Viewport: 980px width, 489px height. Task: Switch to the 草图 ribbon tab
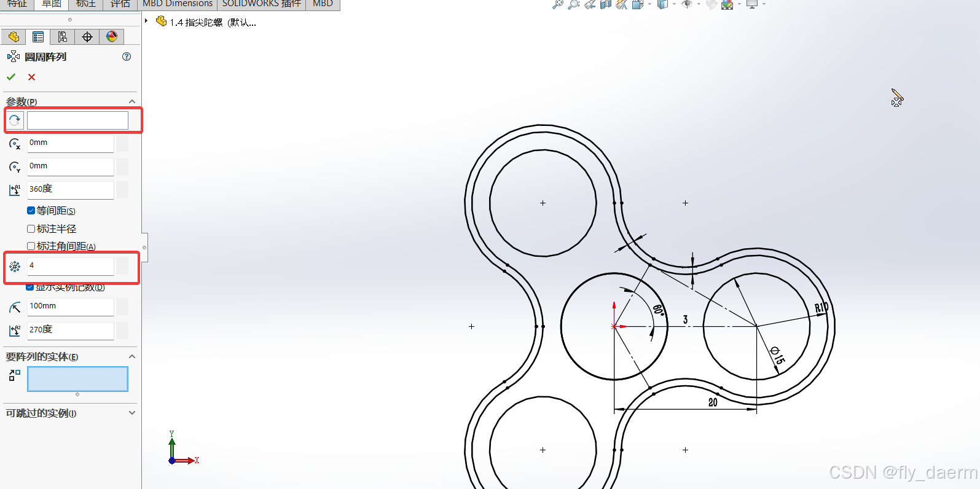tap(52, 4)
